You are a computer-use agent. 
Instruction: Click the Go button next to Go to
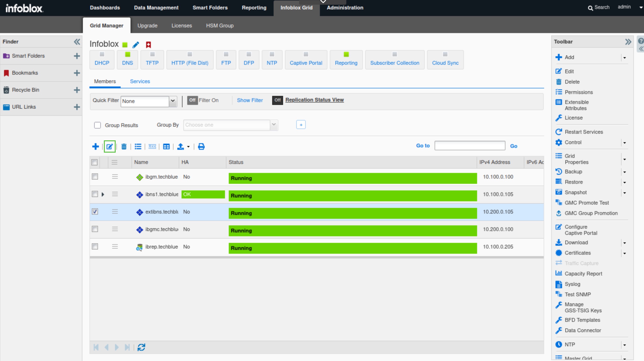[513, 146]
